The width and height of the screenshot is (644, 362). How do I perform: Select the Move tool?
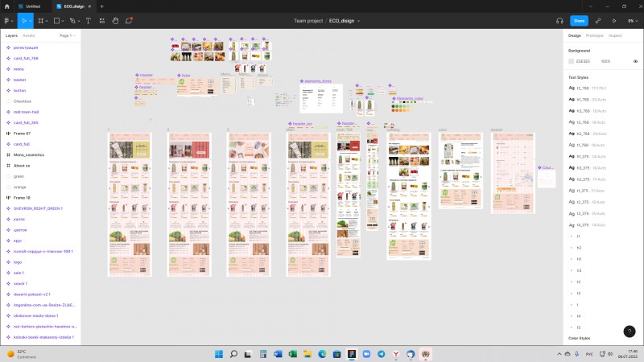(x=24, y=21)
